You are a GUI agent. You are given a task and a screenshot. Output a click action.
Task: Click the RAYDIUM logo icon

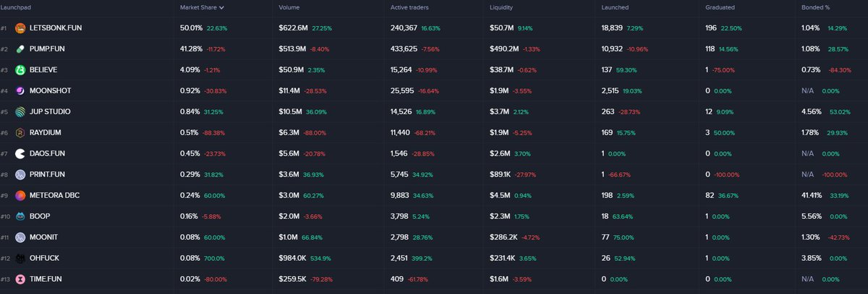point(20,133)
